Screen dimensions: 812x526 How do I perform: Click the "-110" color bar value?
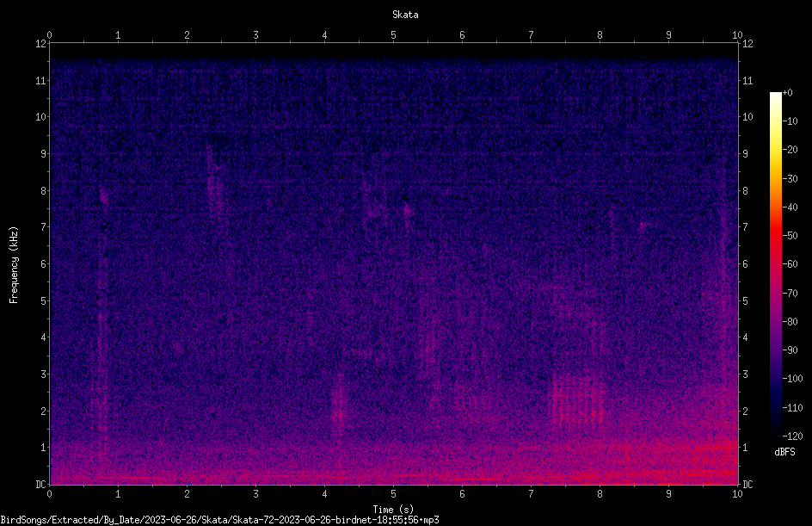coord(792,408)
